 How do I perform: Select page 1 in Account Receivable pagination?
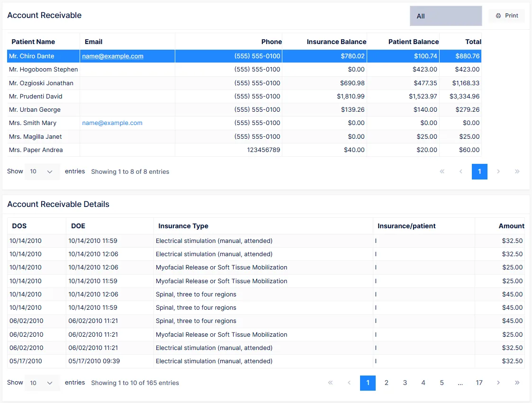tap(479, 171)
